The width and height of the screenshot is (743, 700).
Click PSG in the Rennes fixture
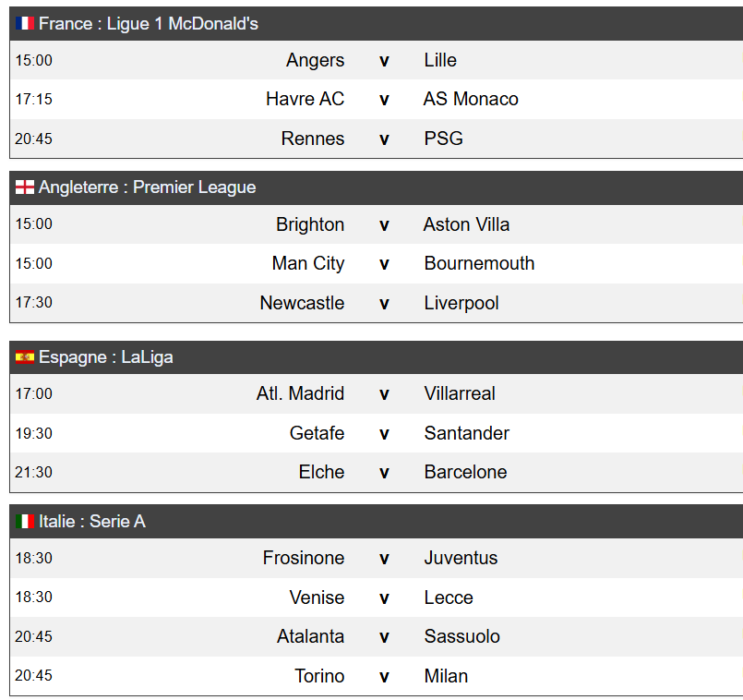(x=443, y=139)
